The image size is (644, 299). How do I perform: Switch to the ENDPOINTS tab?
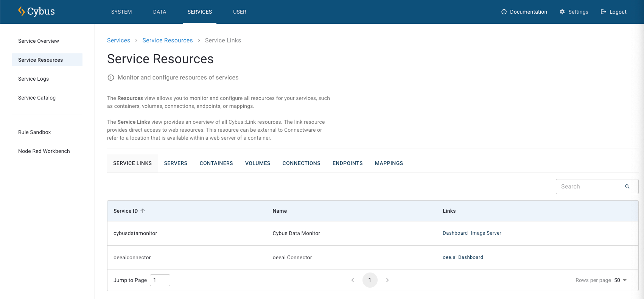[x=347, y=163]
